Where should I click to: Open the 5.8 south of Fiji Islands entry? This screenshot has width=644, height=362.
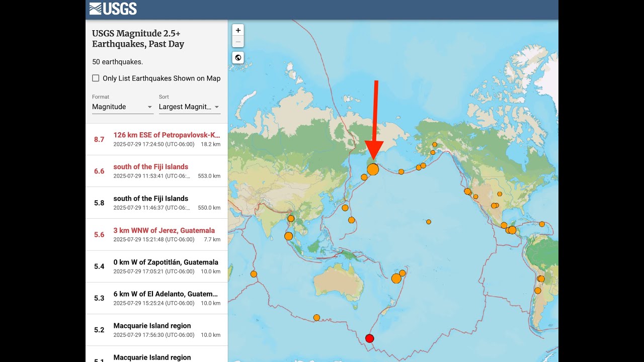[x=156, y=203]
